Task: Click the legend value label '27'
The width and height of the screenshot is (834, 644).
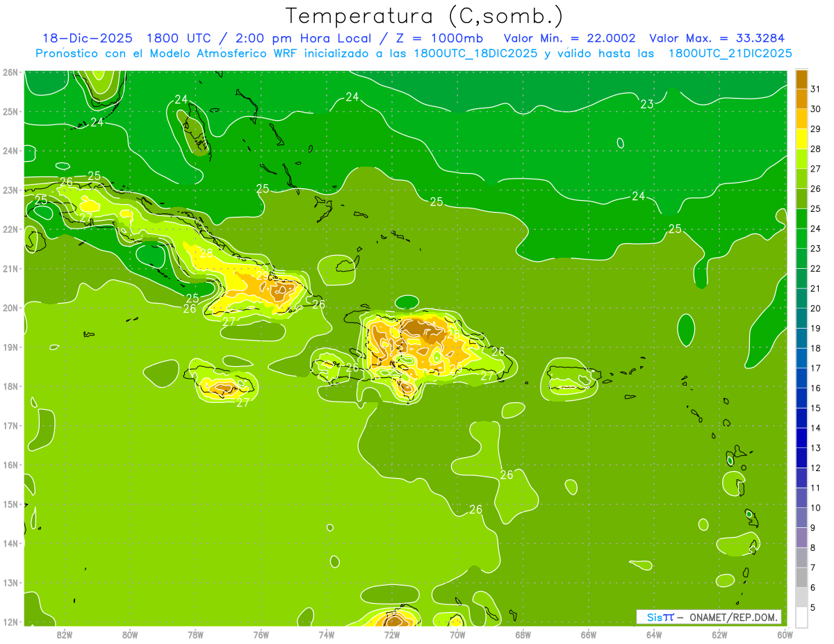Action: 815,169
